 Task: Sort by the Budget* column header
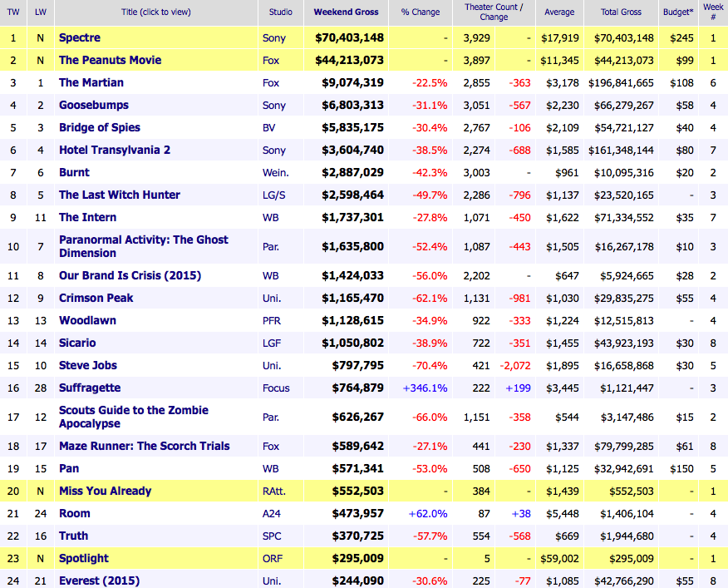point(678,12)
